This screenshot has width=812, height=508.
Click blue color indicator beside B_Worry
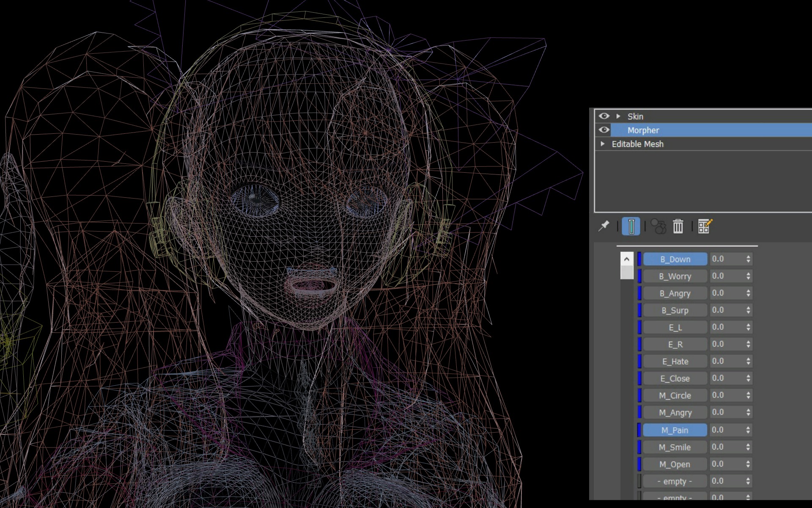639,276
